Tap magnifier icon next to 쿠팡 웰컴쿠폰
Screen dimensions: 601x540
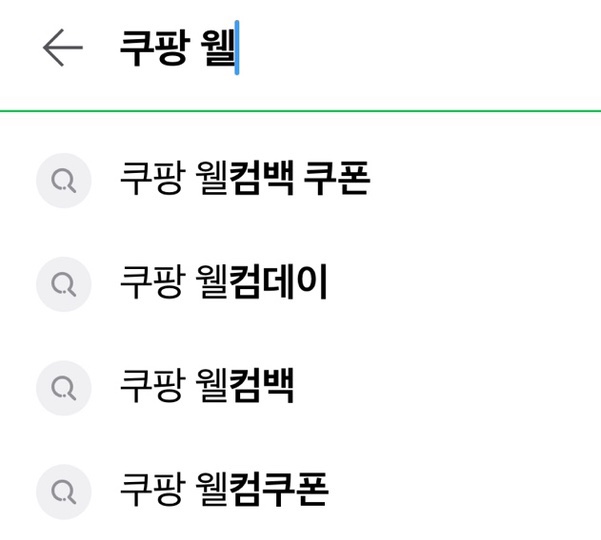64,489
